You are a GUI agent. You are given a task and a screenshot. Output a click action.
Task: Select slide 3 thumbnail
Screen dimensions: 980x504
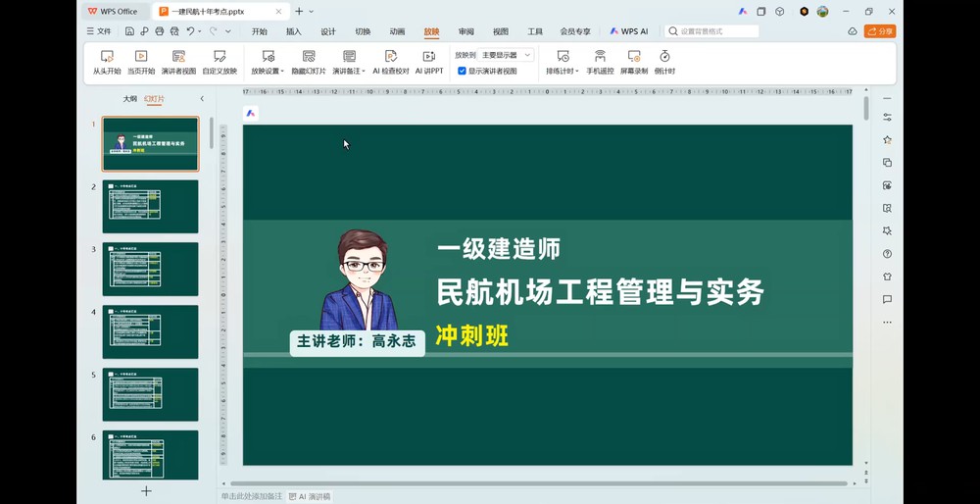pyautogui.click(x=151, y=269)
